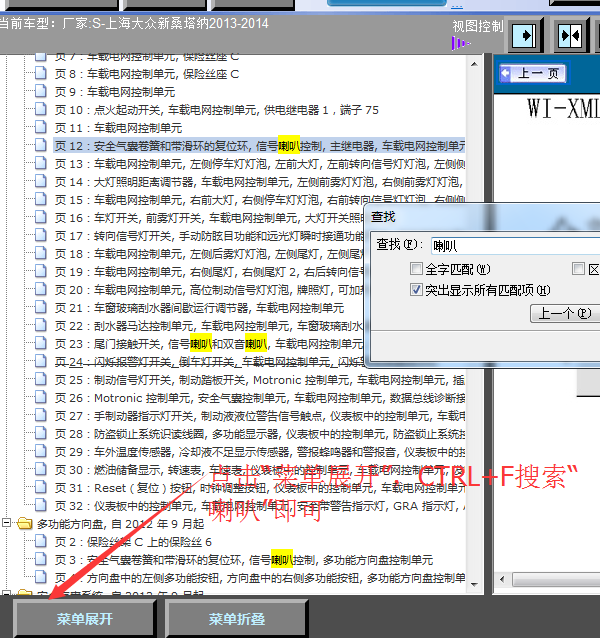Focus the 查找 search text field
Screen dimensions: 600x638
point(515,246)
